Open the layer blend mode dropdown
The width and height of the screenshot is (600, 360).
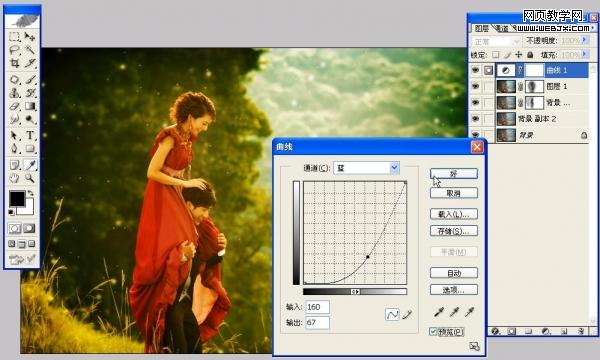(x=496, y=41)
